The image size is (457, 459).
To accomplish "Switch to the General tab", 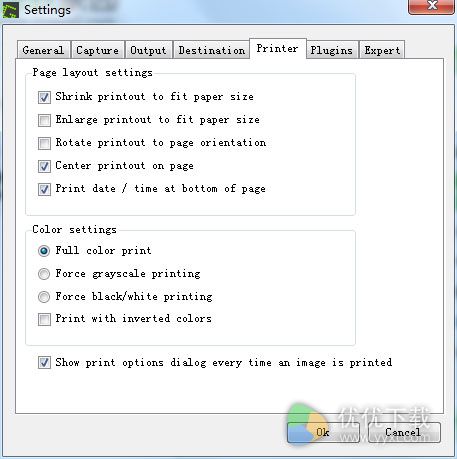I will 43,50.
